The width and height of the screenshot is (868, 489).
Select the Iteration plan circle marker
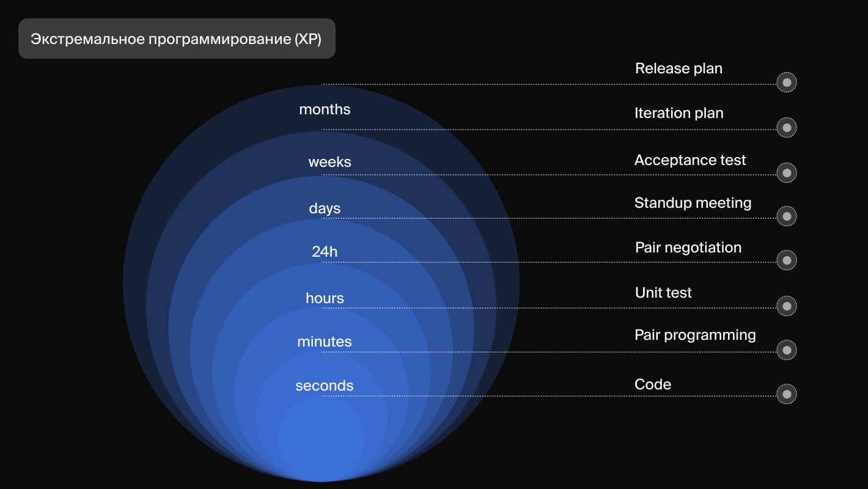[787, 128]
